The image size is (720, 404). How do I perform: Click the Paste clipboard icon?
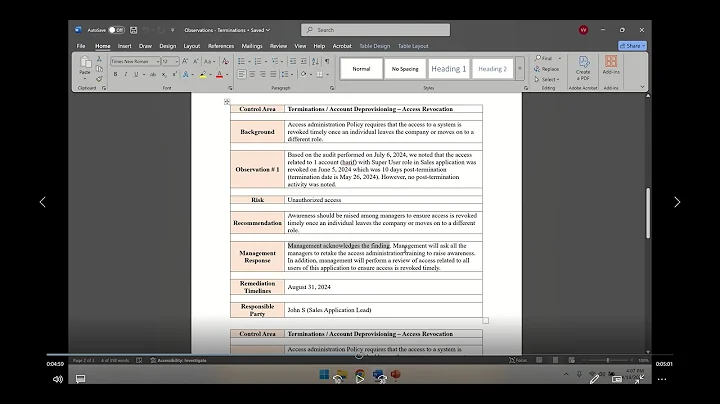tap(85, 62)
